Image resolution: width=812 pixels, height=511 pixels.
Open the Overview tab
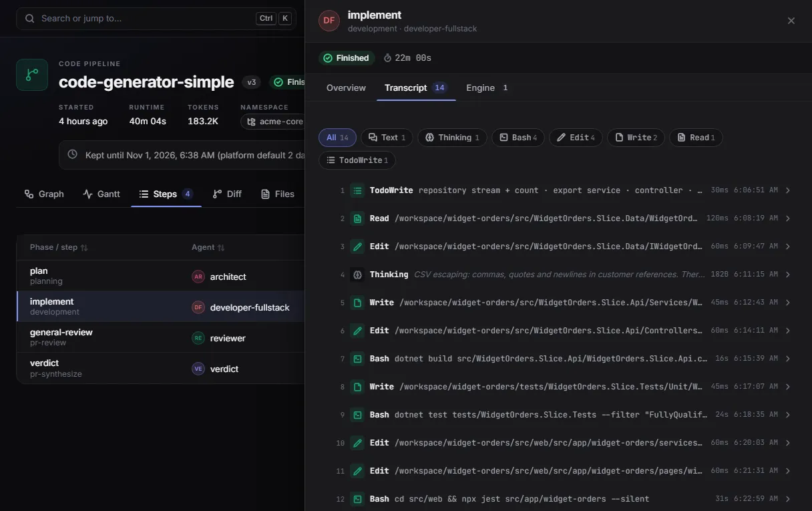(x=346, y=88)
